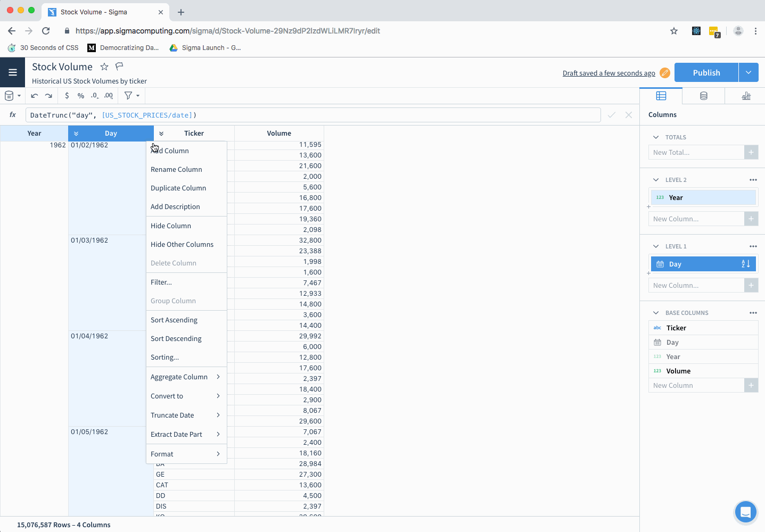Click the New Total input field

(696, 152)
